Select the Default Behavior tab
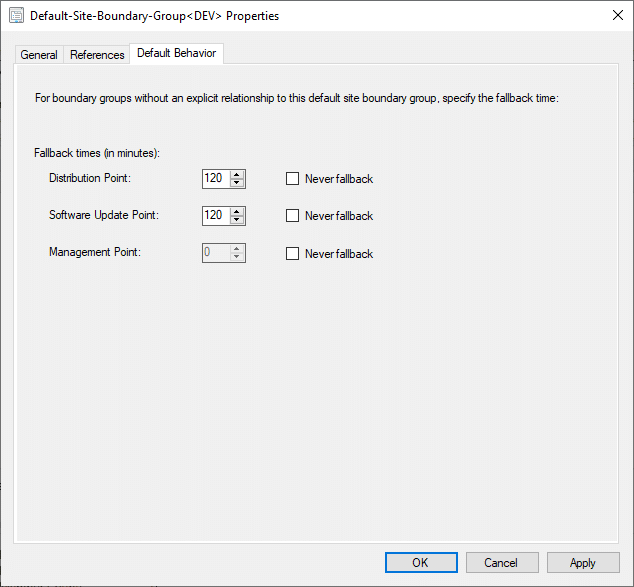Screen dimensions: 634x587 (x=176, y=53)
